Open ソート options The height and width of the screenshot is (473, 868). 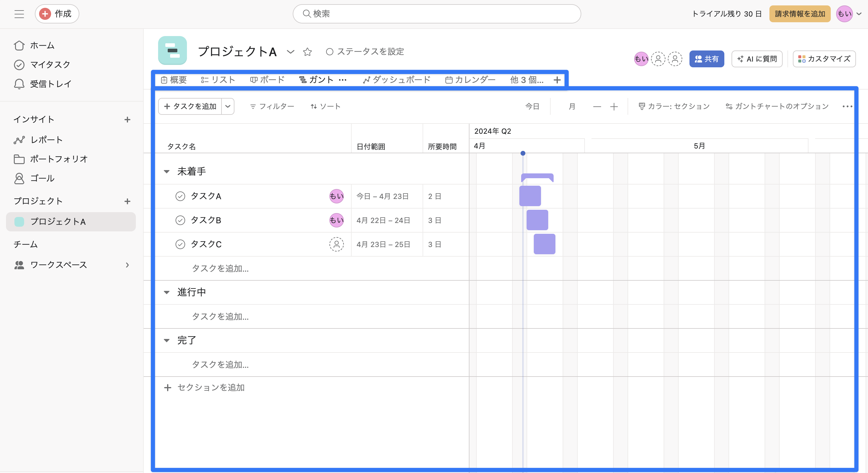coord(325,106)
